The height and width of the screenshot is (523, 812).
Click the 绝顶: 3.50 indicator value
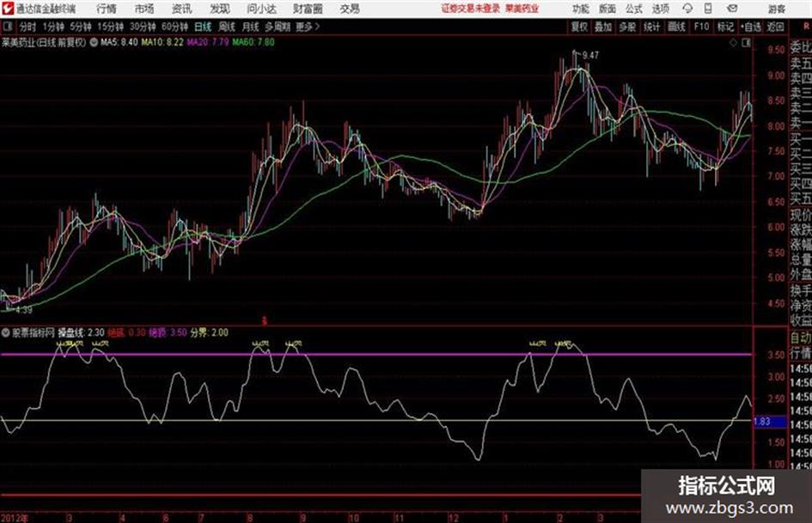pyautogui.click(x=168, y=332)
